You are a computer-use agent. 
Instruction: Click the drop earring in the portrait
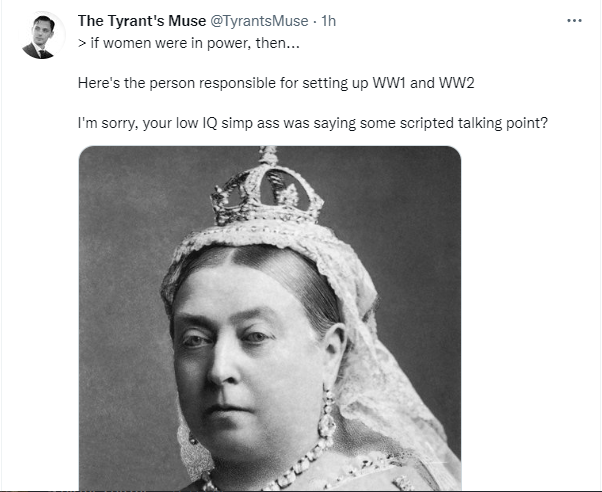(327, 420)
